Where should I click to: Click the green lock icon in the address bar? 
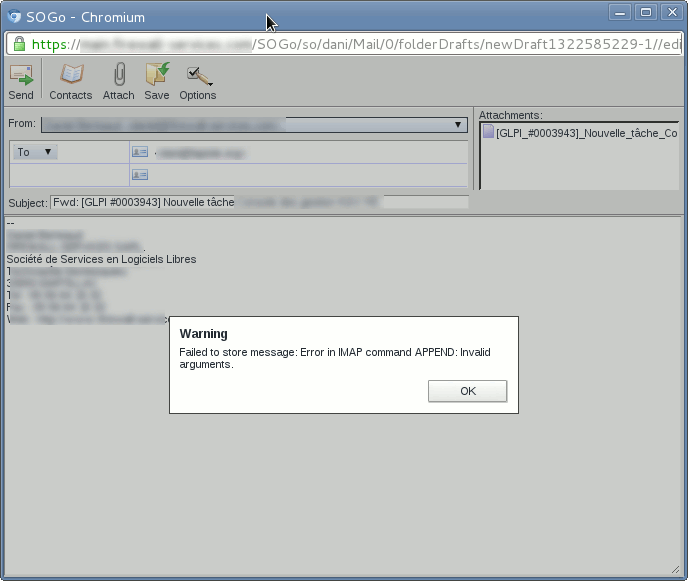[x=18, y=45]
